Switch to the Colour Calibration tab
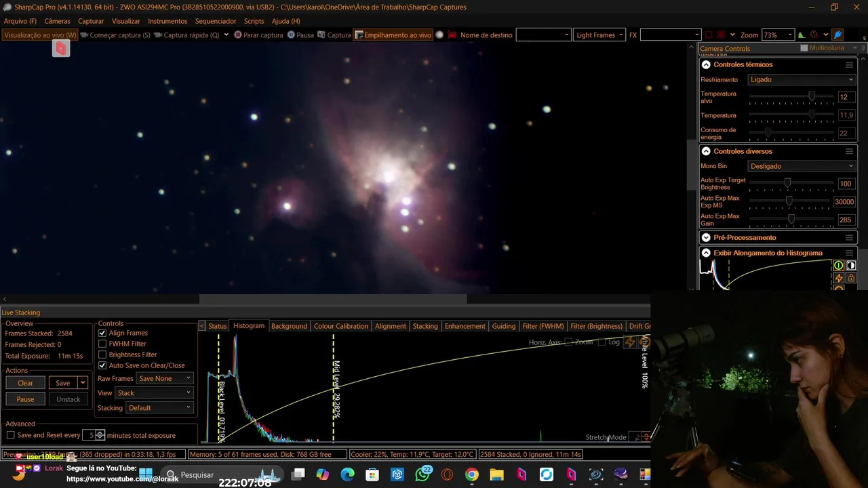The width and height of the screenshot is (868, 488). click(x=341, y=326)
